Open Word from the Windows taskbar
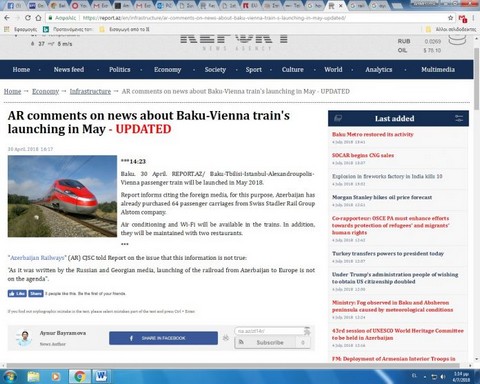480x384 pixels. 100,376
